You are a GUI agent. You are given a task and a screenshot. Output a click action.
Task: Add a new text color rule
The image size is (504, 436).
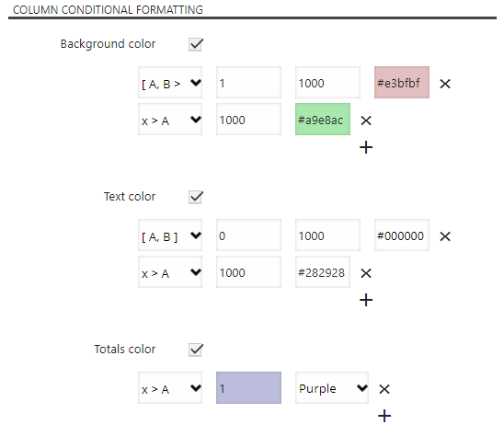(366, 300)
